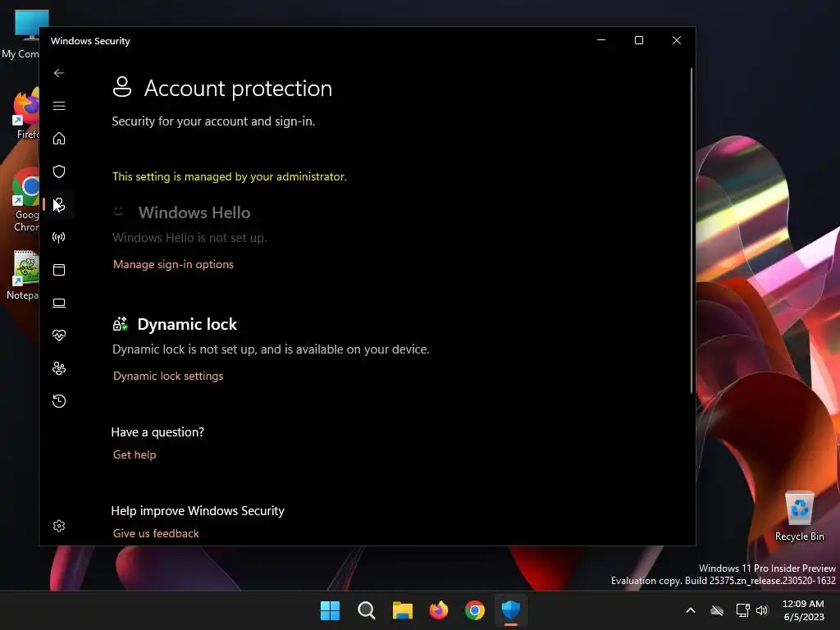Click Give us feedback link
The height and width of the screenshot is (630, 840).
click(x=156, y=533)
